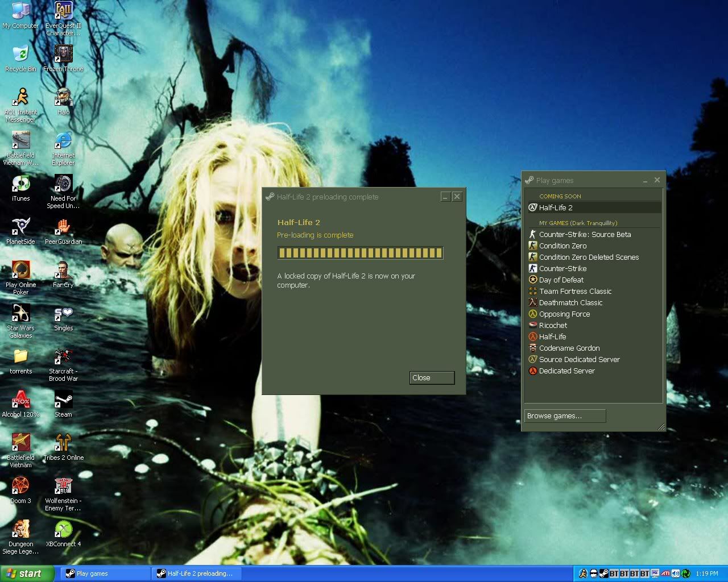
Task: Click the Steam icon in system tray
Action: pyautogui.click(x=604, y=573)
